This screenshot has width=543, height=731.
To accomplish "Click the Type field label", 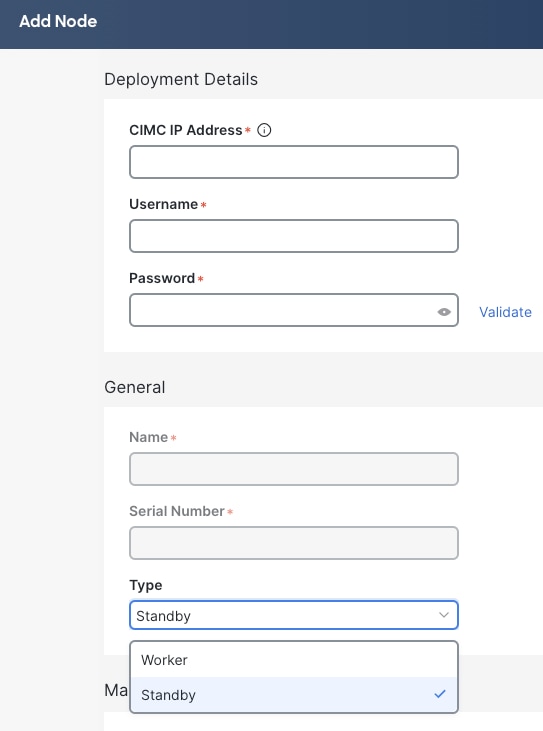I will [146, 585].
